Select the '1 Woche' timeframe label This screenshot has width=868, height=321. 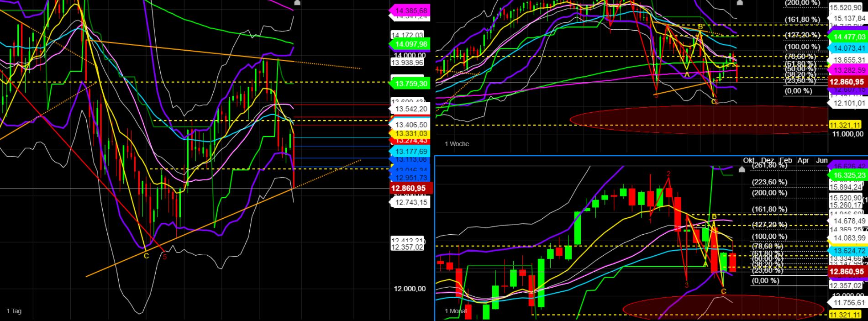pyautogui.click(x=457, y=144)
